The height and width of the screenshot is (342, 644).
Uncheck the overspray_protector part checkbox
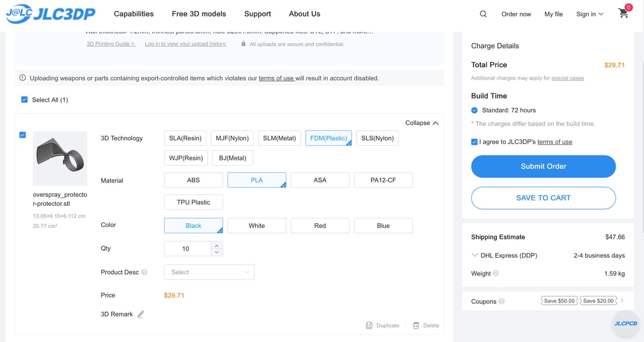coord(22,135)
